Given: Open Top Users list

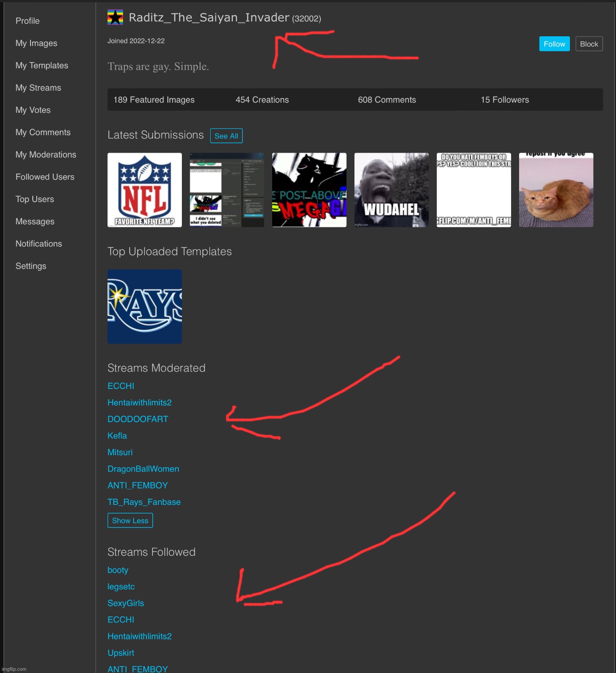Looking at the screenshot, I should pos(35,199).
